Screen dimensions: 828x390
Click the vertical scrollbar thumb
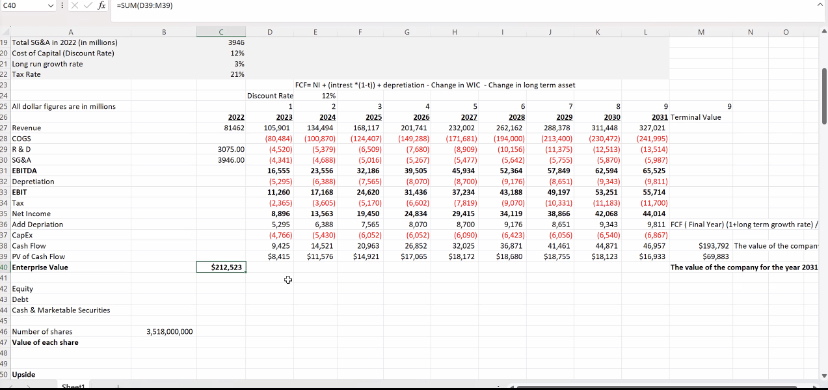(x=823, y=96)
